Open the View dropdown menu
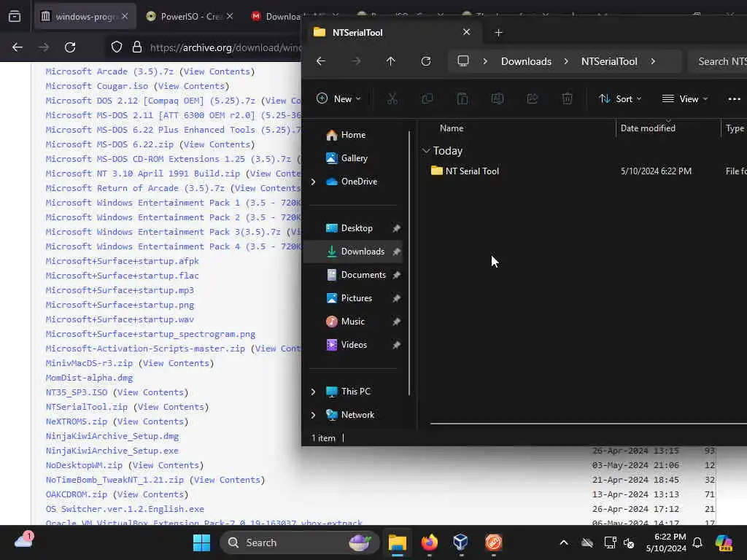Image resolution: width=747 pixels, height=560 pixels. [684, 99]
